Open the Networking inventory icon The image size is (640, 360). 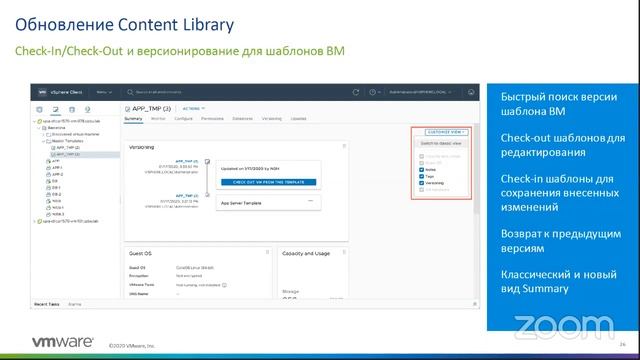point(87,109)
